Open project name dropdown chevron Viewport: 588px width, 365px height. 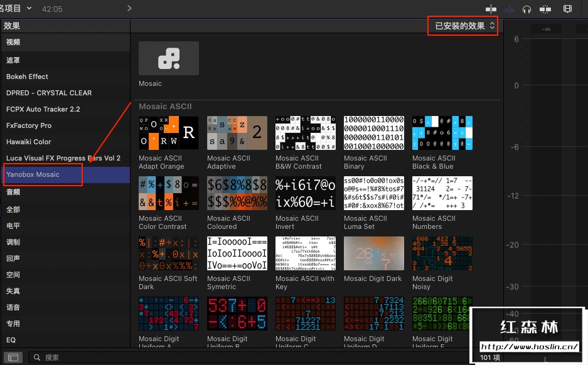pyautogui.click(x=29, y=8)
